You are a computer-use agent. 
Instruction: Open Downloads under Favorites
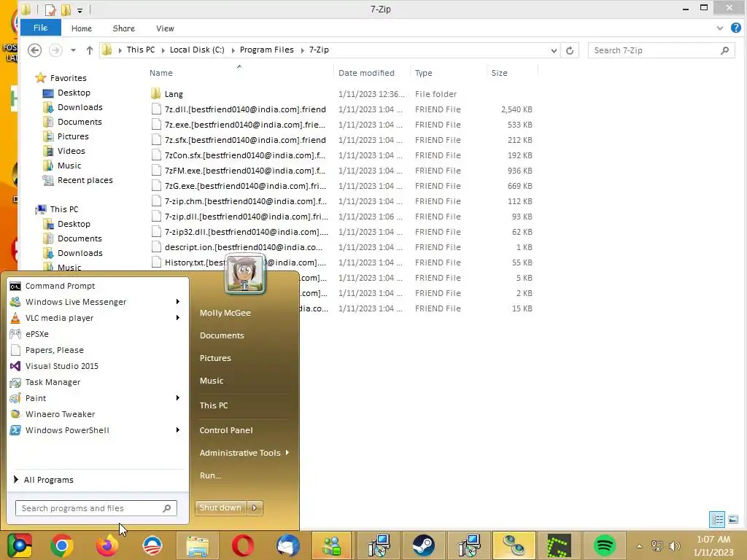[80, 107]
